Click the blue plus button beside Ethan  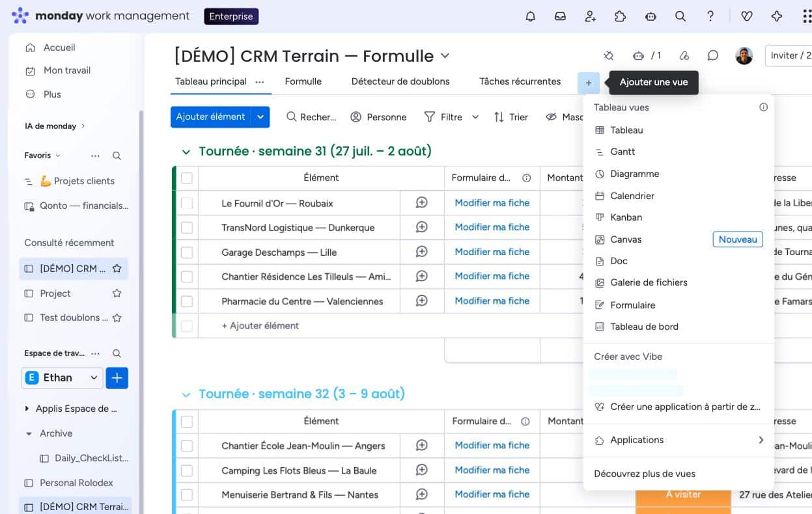pyautogui.click(x=117, y=377)
